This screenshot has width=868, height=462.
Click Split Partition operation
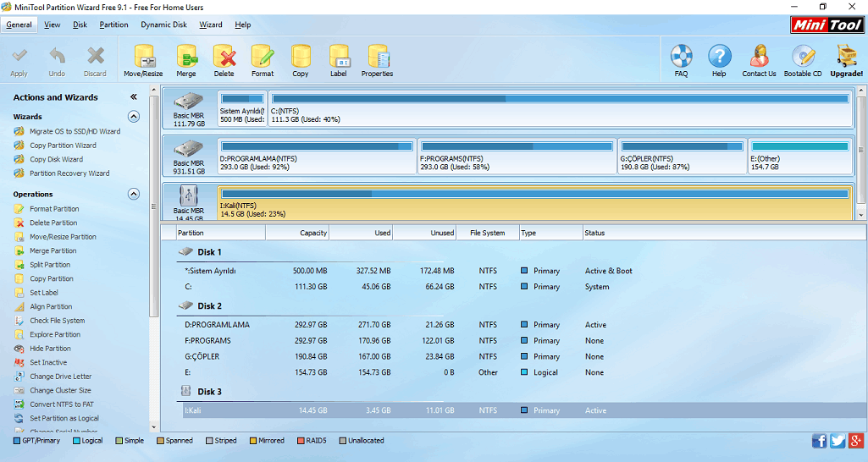pos(50,265)
